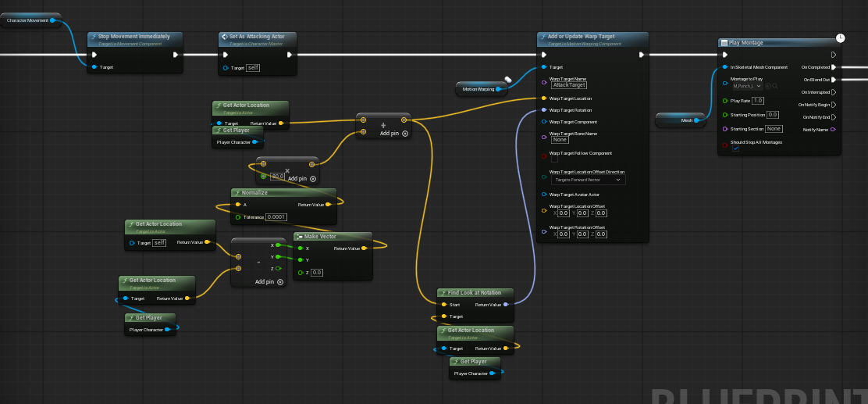
Task: Click the Starting Section None field
Action: 774,129
